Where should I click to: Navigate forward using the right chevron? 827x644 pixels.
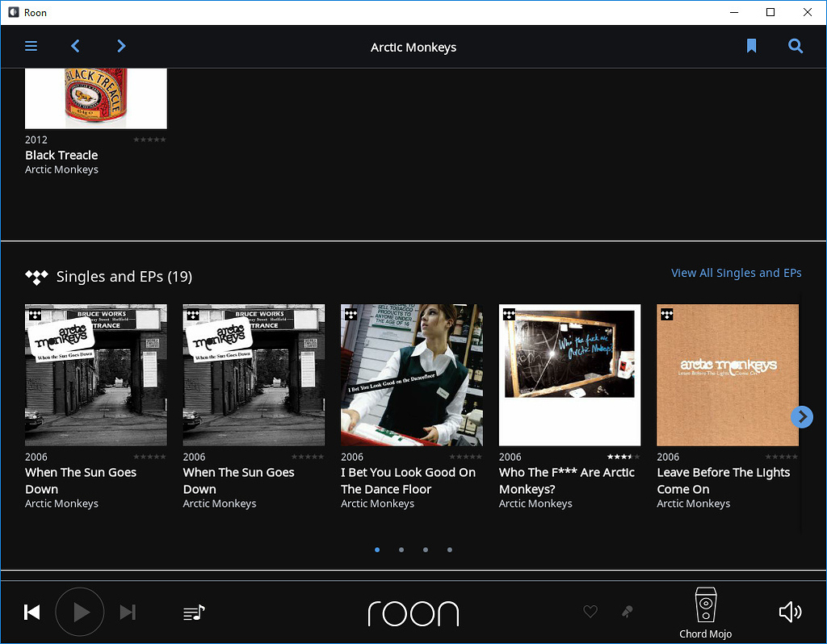[x=121, y=46]
